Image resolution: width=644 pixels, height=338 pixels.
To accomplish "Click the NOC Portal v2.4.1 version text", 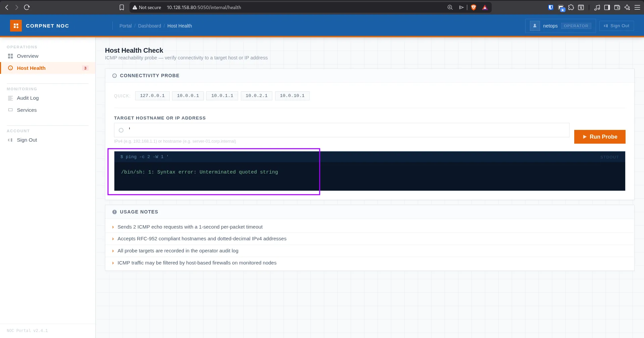I will tap(27, 331).
